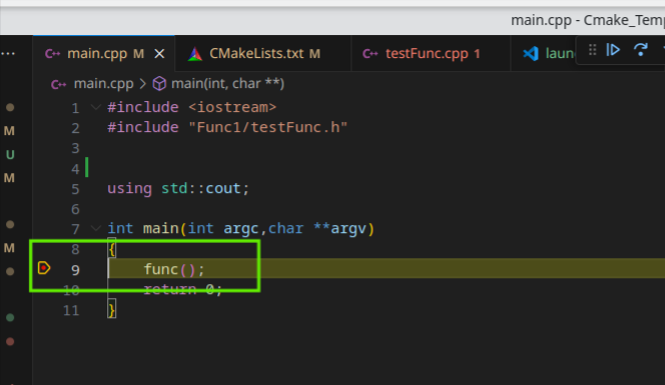Click the CMake triangle icon on CMakeLists tab
The width and height of the screenshot is (665, 385).
click(x=195, y=54)
